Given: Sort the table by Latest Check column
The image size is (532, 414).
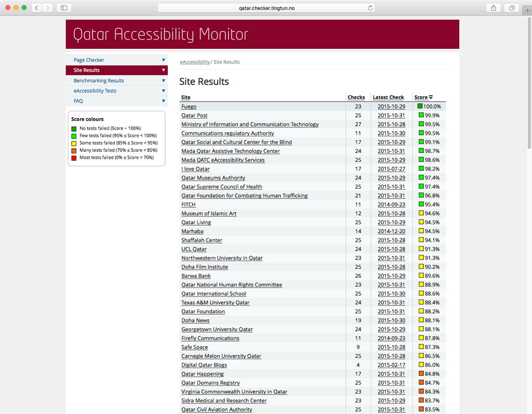Looking at the screenshot, I should pos(388,97).
